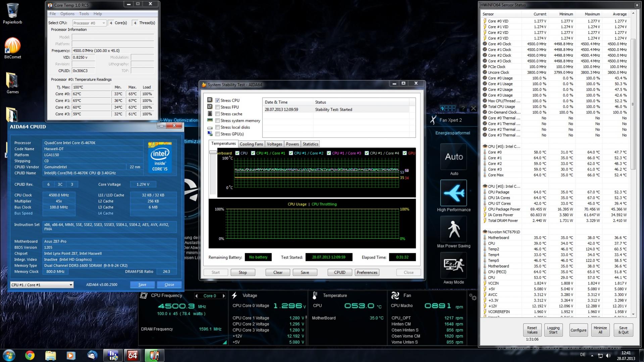
Task: Open CPUID from stability test window
Action: (x=340, y=272)
